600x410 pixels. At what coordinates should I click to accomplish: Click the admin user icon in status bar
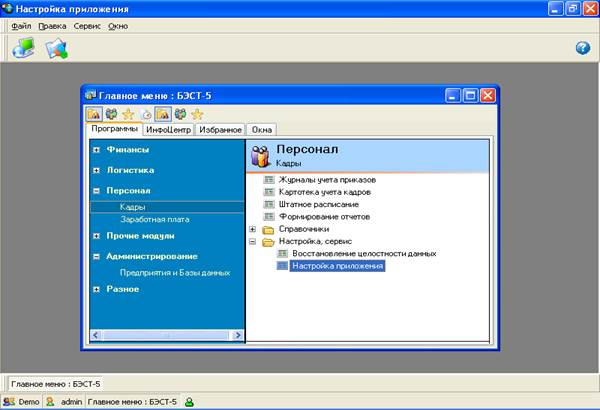pyautogui.click(x=50, y=402)
